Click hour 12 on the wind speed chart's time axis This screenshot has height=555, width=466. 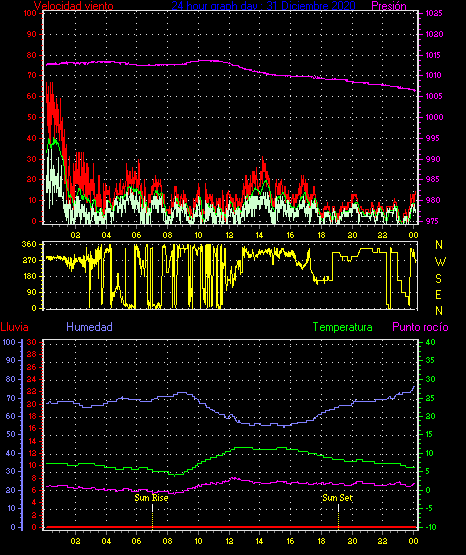click(229, 235)
